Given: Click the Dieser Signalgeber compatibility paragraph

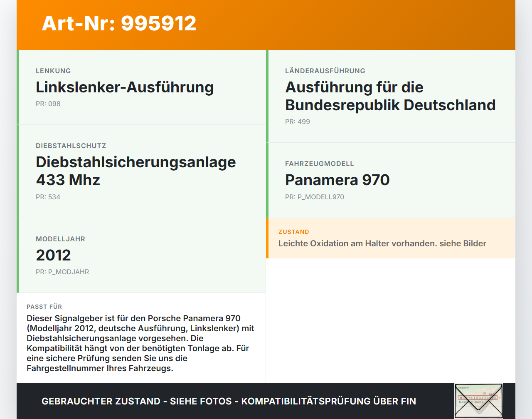Looking at the screenshot, I should coord(140,343).
